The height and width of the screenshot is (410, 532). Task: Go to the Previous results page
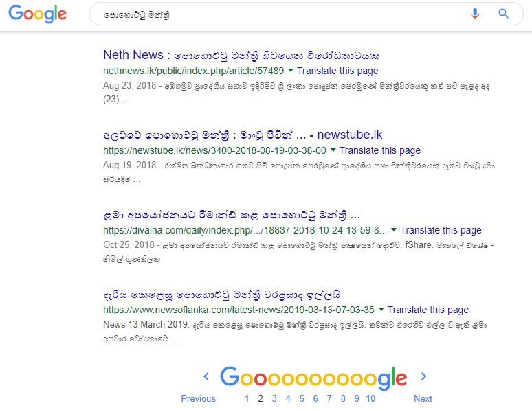coord(198,398)
